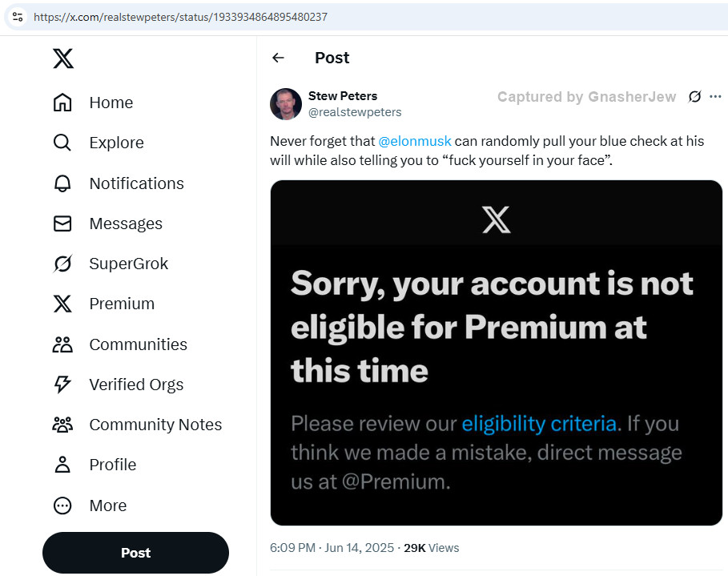Open the @elonmusk mention link
The height and width of the screenshot is (576, 728).
tap(414, 141)
